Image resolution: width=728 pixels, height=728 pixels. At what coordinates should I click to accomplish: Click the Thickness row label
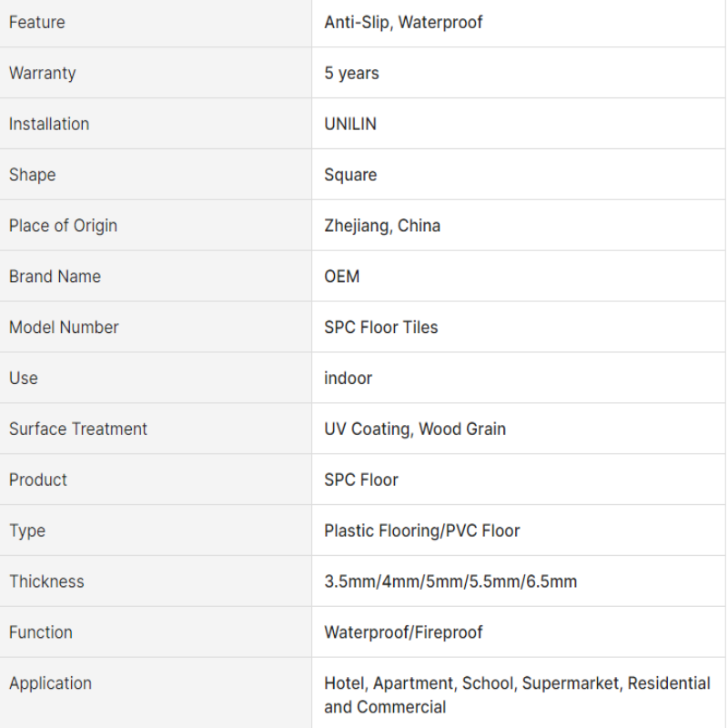[46, 581]
